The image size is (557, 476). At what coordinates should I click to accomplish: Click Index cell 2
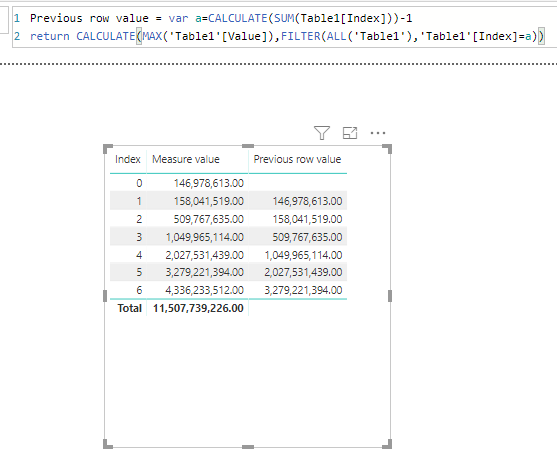click(x=139, y=219)
